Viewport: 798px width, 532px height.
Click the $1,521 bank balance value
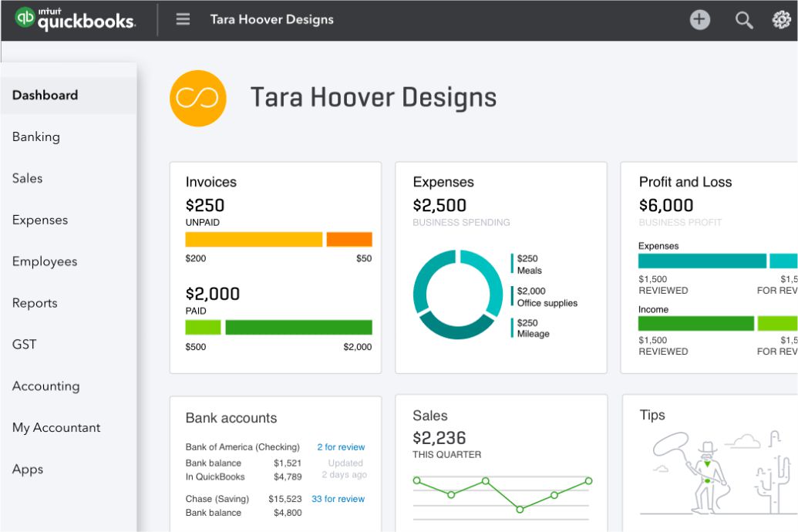(x=288, y=463)
